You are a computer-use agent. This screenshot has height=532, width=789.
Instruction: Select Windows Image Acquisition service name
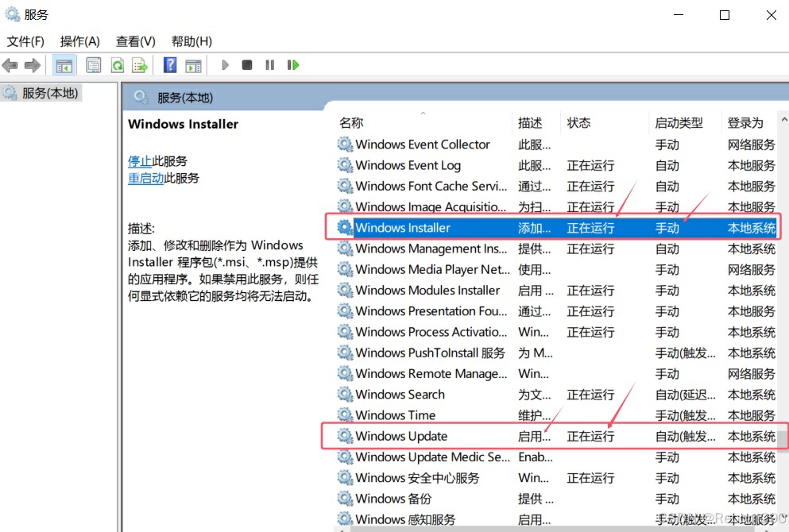431,206
